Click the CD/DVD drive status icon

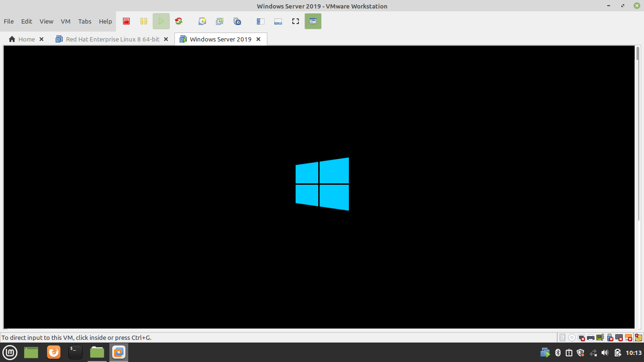pos(572,337)
